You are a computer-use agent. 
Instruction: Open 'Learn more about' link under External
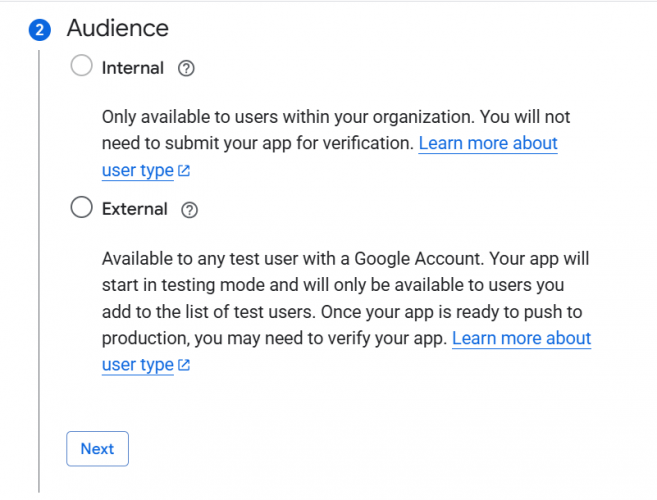pyautogui.click(x=521, y=338)
